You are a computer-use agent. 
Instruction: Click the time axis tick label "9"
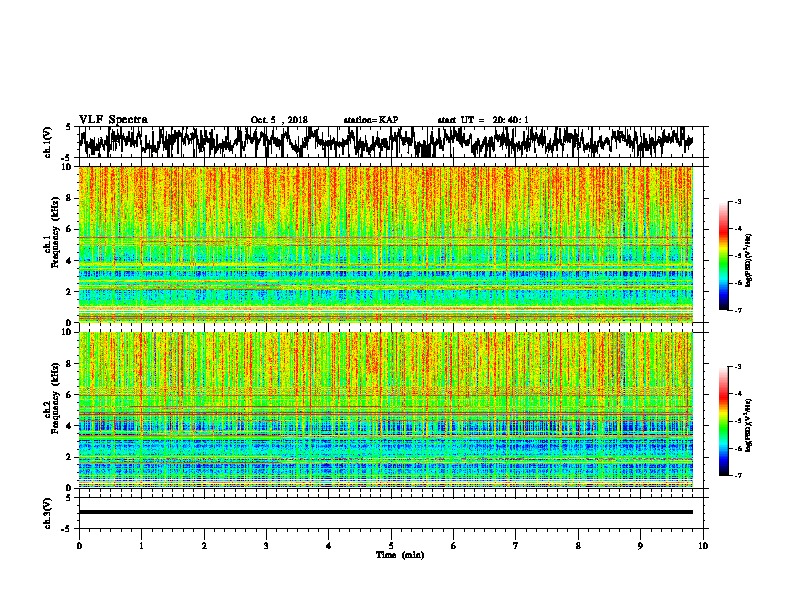[x=640, y=546]
